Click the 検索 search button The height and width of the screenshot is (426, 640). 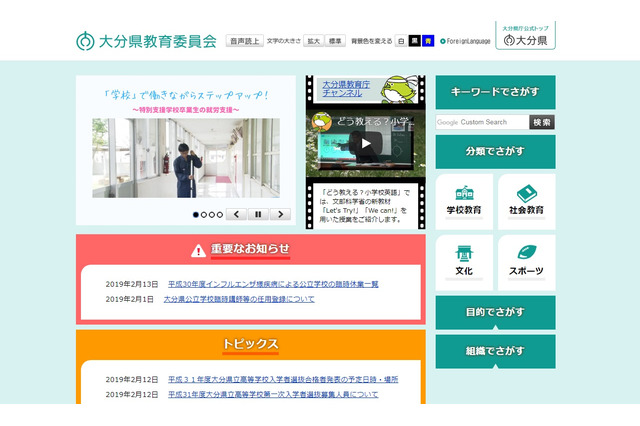tap(542, 122)
